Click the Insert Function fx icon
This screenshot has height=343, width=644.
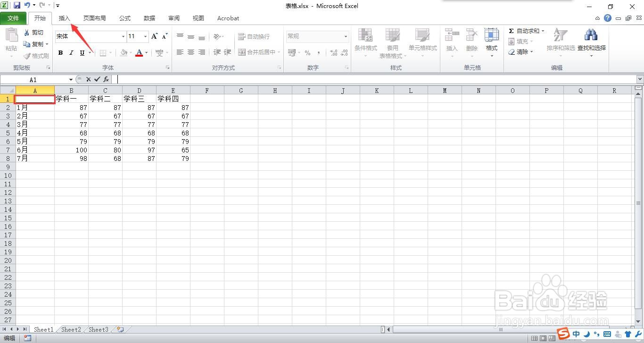coord(106,79)
